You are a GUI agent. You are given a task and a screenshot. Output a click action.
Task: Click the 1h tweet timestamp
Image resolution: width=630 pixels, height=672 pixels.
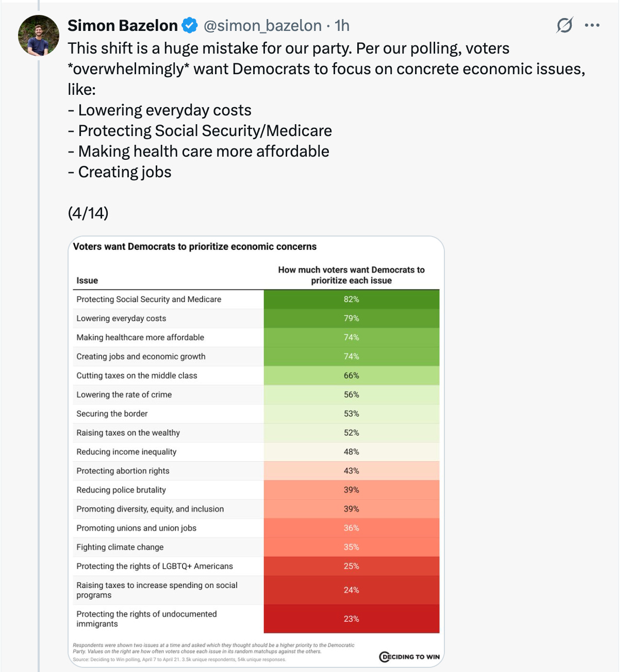coord(342,25)
